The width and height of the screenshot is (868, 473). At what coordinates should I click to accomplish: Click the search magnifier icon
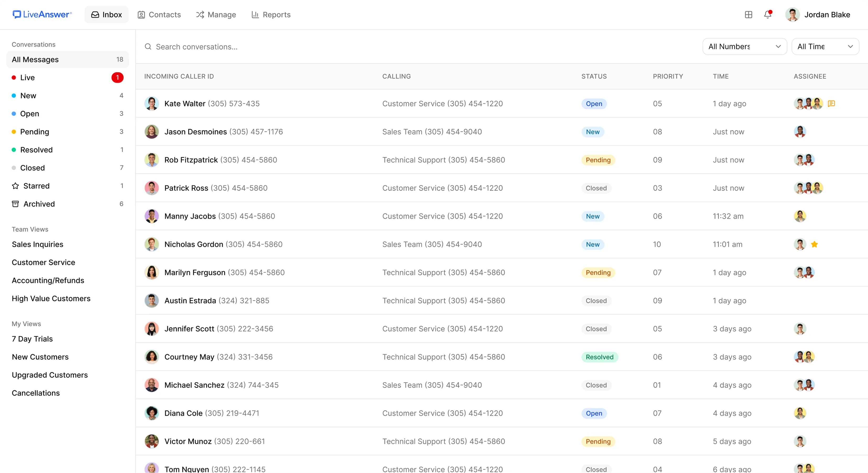pyautogui.click(x=148, y=46)
